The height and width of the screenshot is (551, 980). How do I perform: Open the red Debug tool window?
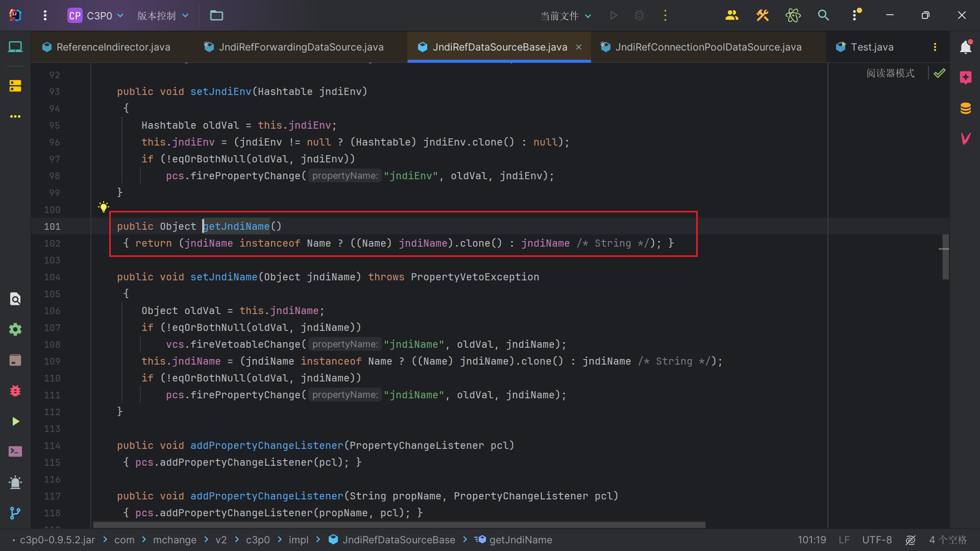[x=15, y=391]
